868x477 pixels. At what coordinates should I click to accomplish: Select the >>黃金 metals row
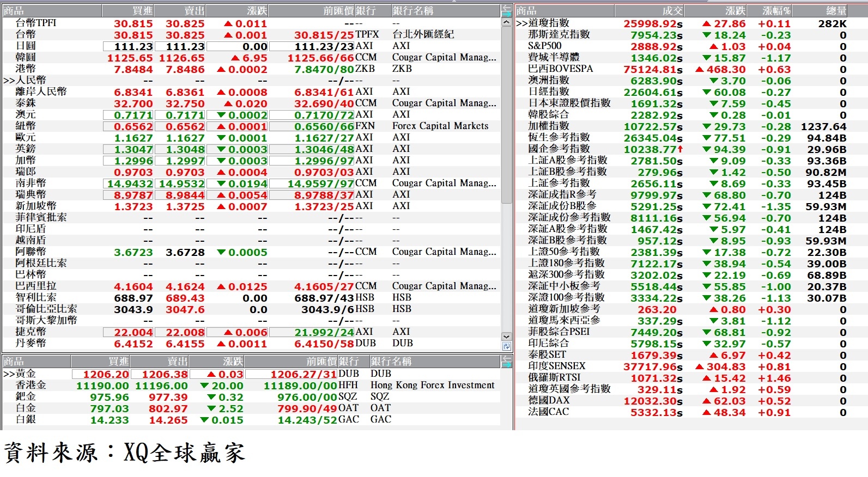click(251, 374)
